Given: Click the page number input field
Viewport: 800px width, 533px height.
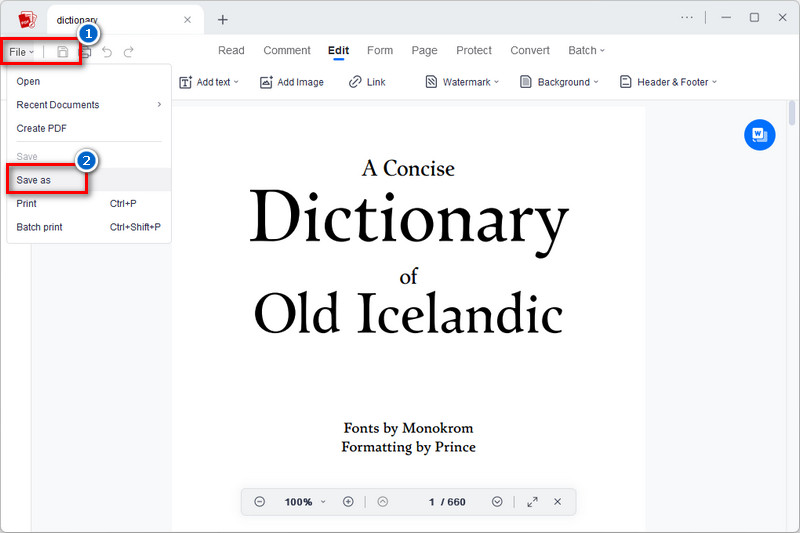Looking at the screenshot, I should (x=432, y=502).
